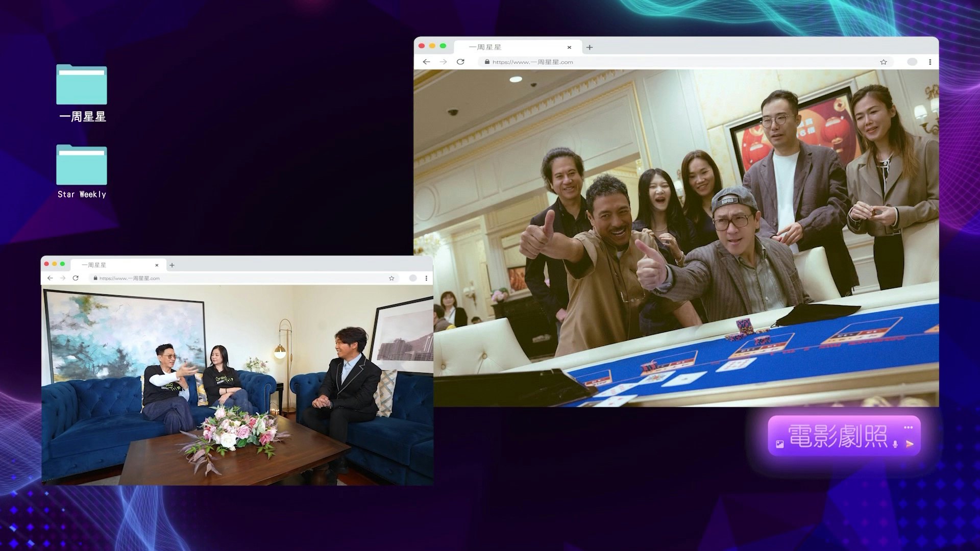Star bookmark icon in small browser window

391,278
